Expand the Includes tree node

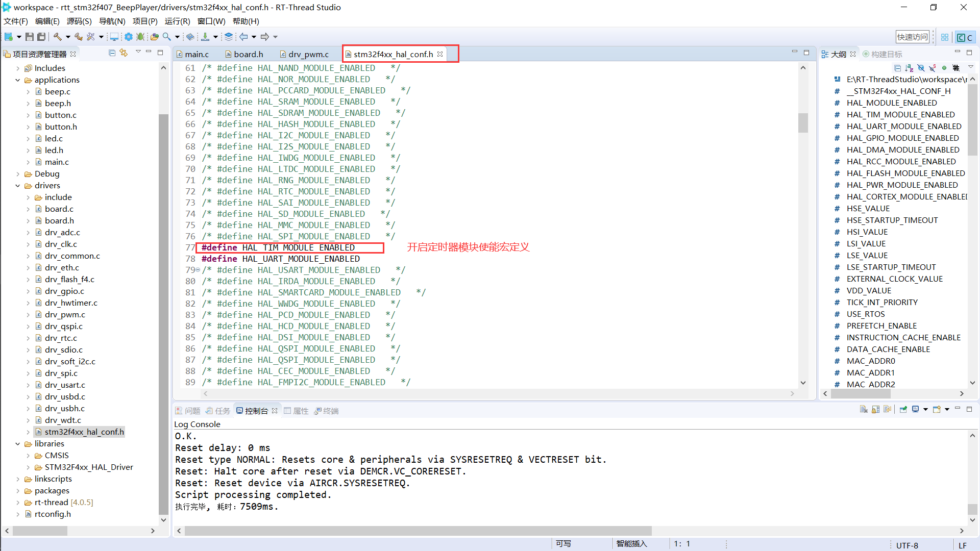pyautogui.click(x=18, y=68)
